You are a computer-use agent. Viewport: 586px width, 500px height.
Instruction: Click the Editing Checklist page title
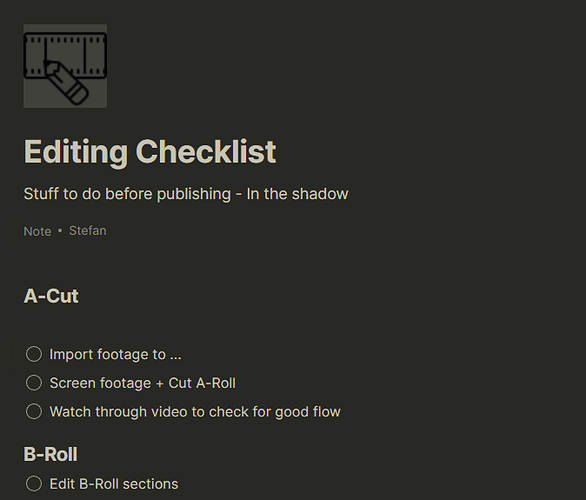[x=150, y=152]
